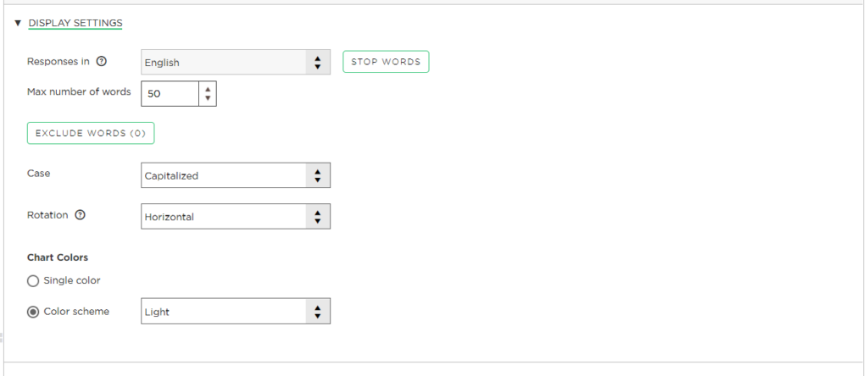The width and height of the screenshot is (868, 376).
Task: Click the Max number of words field
Action: (170, 93)
